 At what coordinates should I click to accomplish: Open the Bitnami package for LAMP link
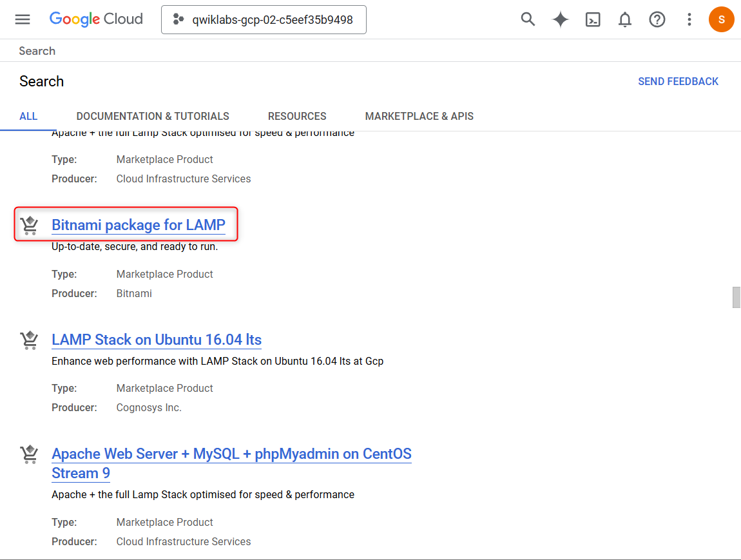(139, 225)
